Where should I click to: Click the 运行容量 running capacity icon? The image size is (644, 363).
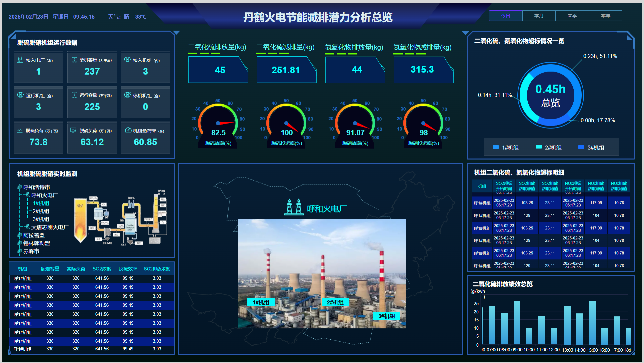click(x=74, y=95)
